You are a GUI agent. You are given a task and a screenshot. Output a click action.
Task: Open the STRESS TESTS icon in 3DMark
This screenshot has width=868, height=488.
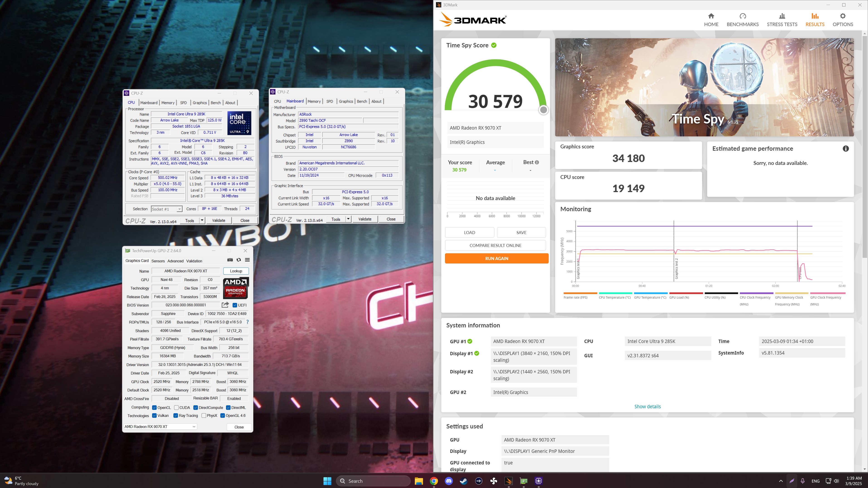[x=782, y=16]
